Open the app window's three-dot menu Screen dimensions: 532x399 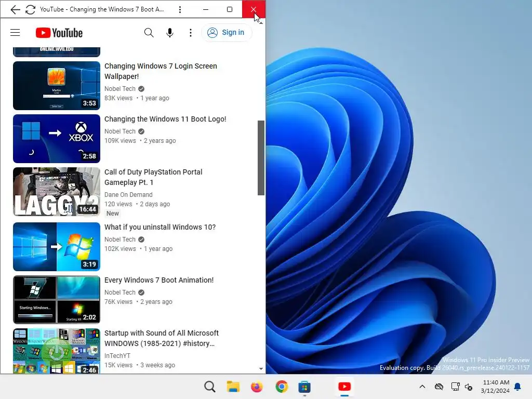click(180, 9)
